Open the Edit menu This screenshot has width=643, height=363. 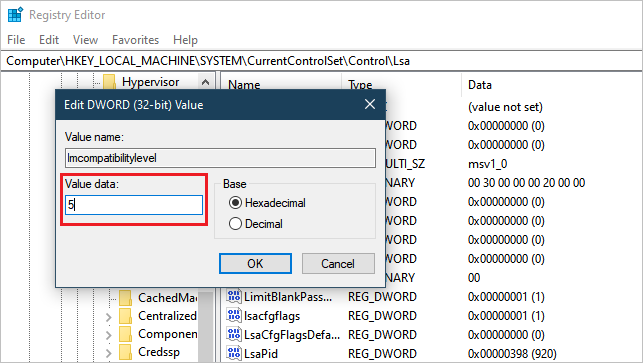49,40
